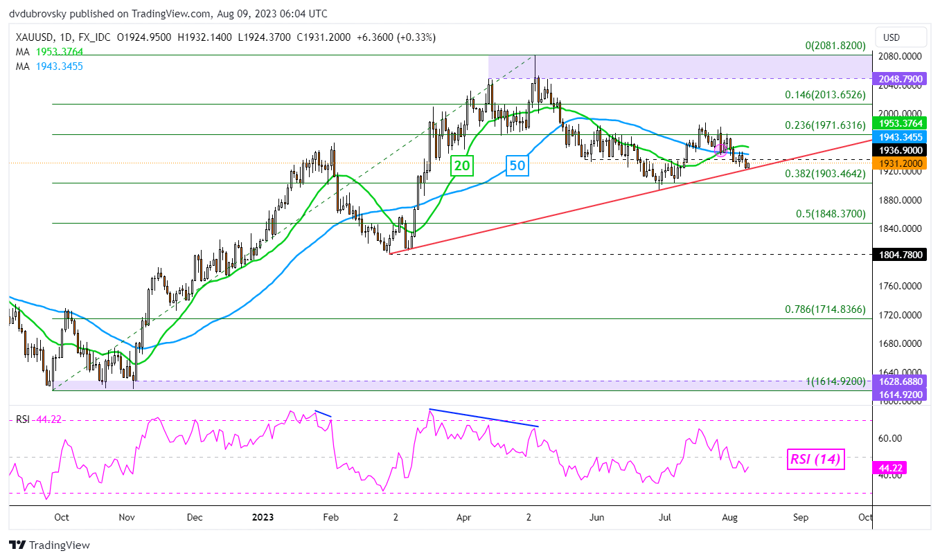Click the green 1953.3764 MA price flag
The image size is (940, 560).
[899, 123]
